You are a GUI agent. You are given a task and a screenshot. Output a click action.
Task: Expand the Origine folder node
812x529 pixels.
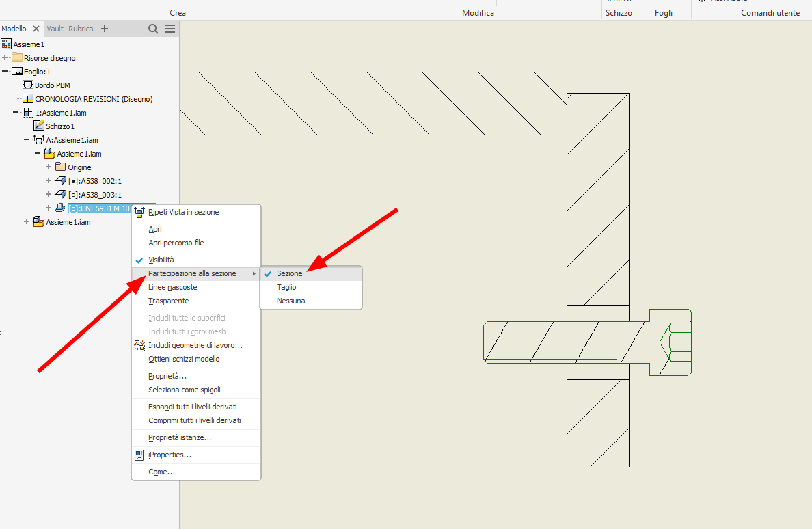[48, 167]
